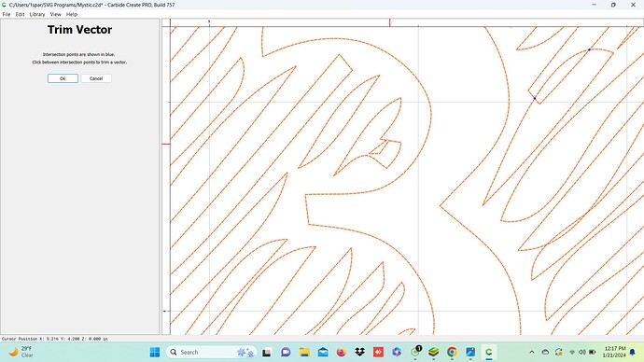Switch to Carbide Create taskbar icon

tap(489, 352)
